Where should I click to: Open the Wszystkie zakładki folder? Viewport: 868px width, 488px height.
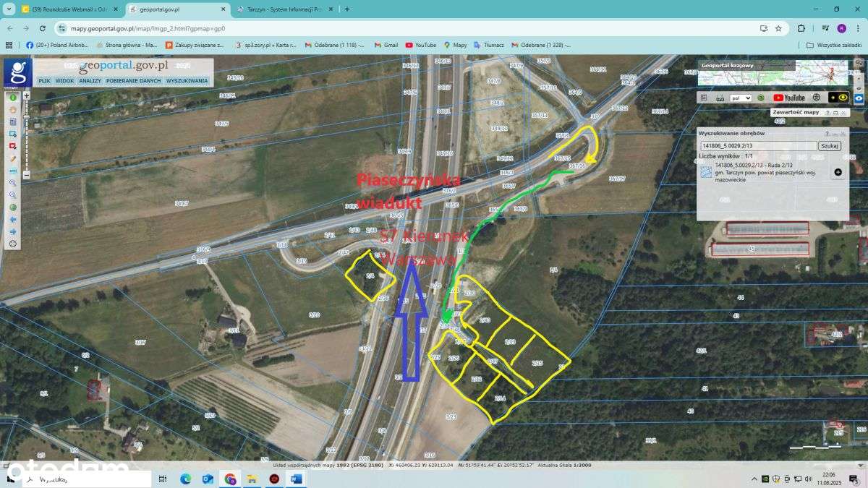point(834,45)
